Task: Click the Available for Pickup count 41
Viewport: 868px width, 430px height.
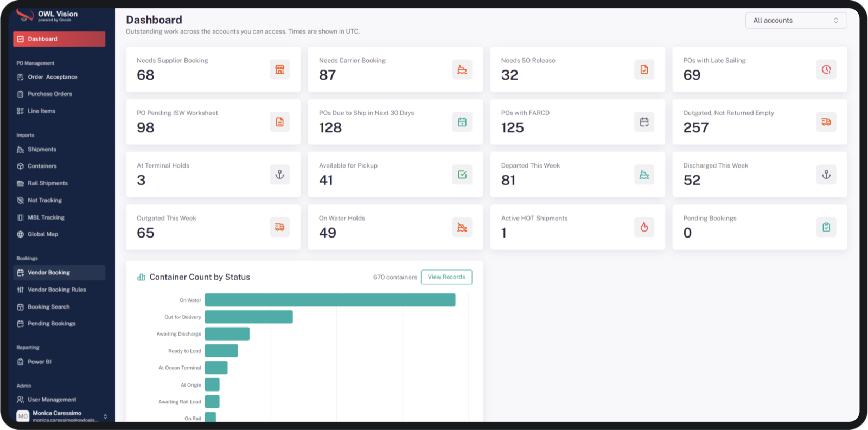Action: [326, 180]
